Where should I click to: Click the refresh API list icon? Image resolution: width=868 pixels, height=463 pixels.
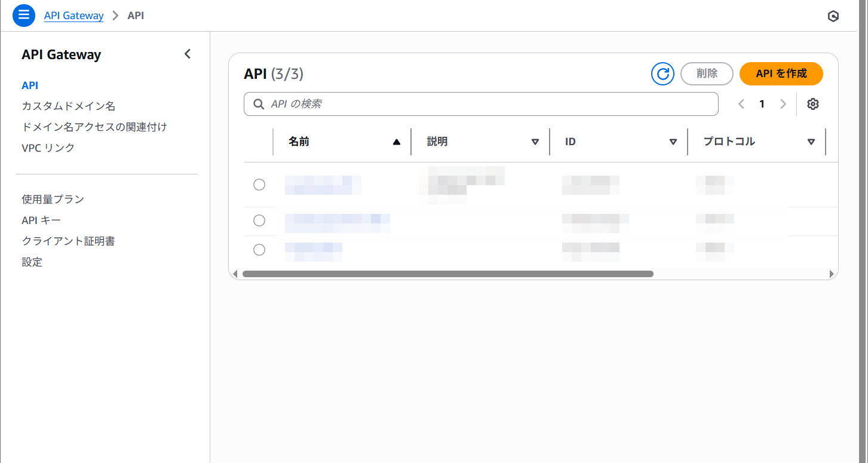click(662, 74)
